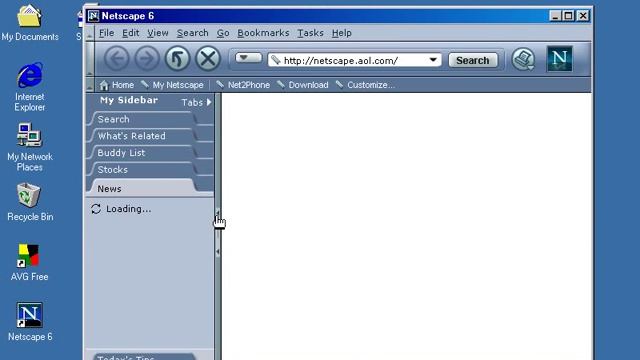Reload the page with the Reload button
This screenshot has width=640, height=360.
(x=178, y=59)
